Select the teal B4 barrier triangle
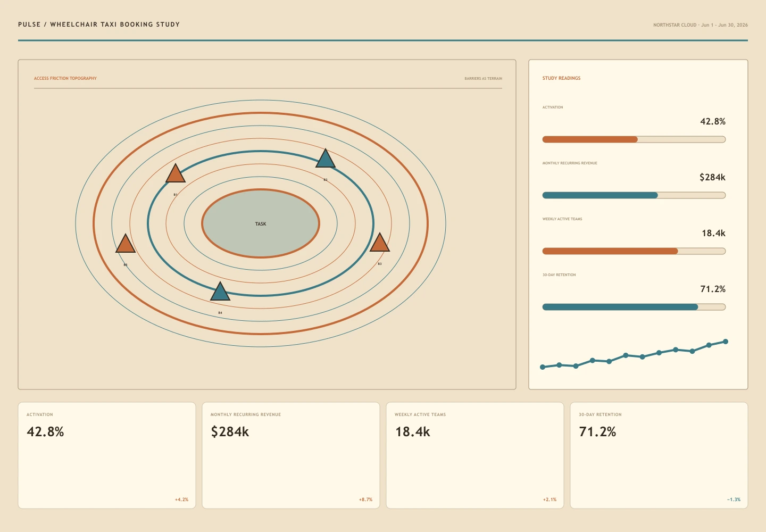766x532 pixels. tap(220, 293)
